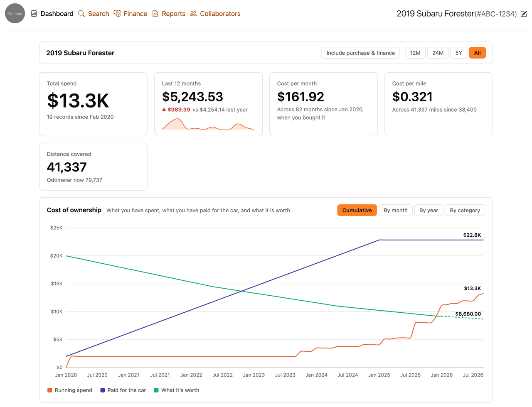The height and width of the screenshot is (407, 532).
Task: Click the purple Paid for the car swatch
Action: (x=103, y=390)
